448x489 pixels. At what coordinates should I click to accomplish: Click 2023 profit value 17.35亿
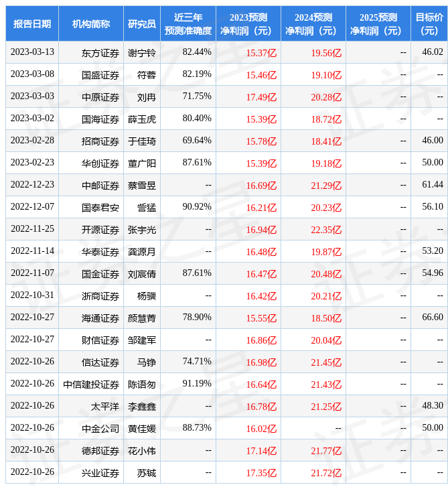261,473
